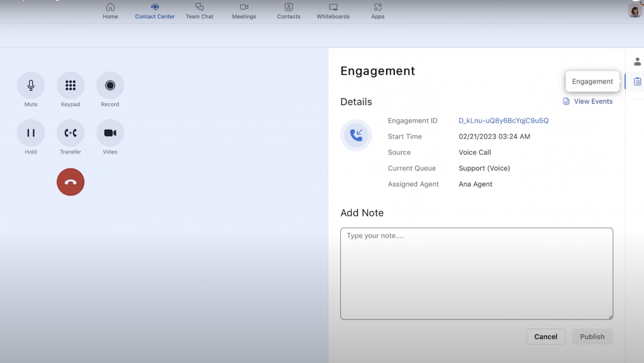Turn on Video for the call
The width and height of the screenshot is (644, 363).
tap(110, 132)
